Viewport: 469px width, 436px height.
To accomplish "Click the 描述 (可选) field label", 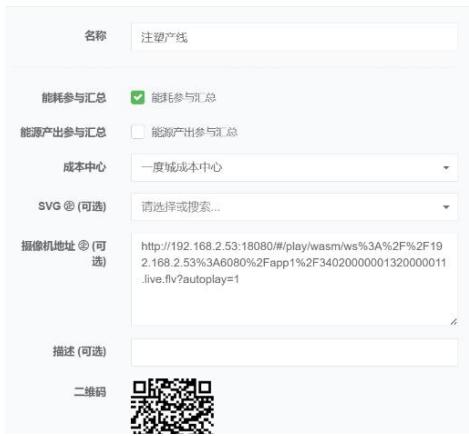I will (79, 351).
